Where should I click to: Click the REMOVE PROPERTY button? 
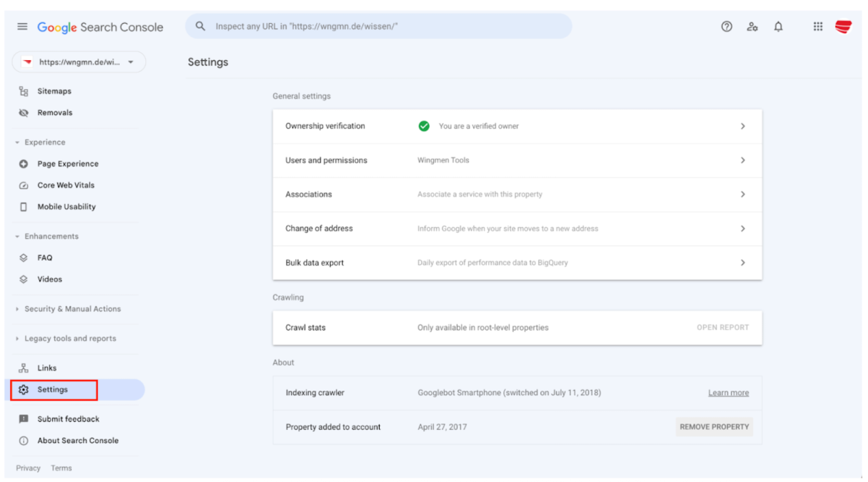[714, 427]
